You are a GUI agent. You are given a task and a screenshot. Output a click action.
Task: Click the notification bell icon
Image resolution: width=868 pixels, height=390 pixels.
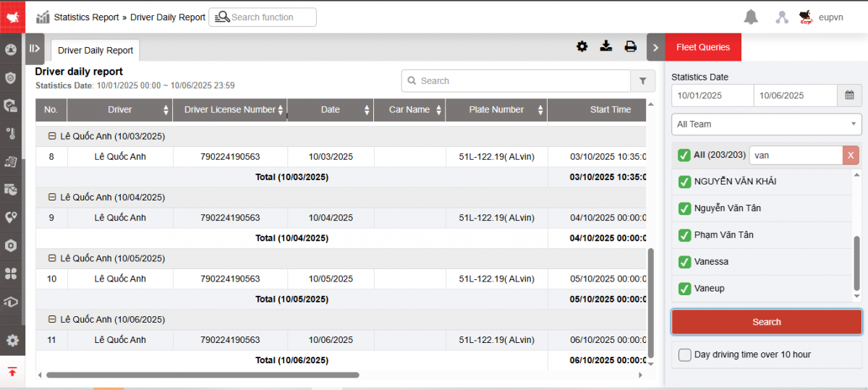(x=751, y=17)
